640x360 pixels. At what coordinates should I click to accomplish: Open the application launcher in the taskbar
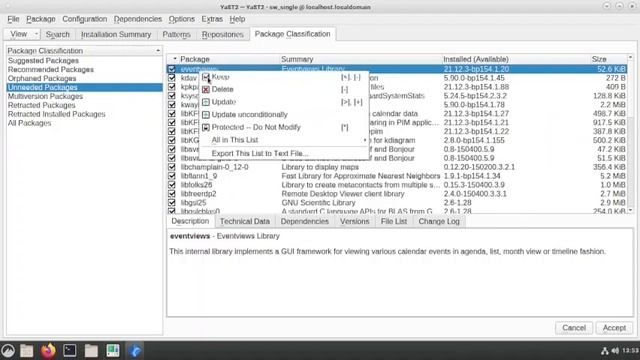tap(8, 351)
